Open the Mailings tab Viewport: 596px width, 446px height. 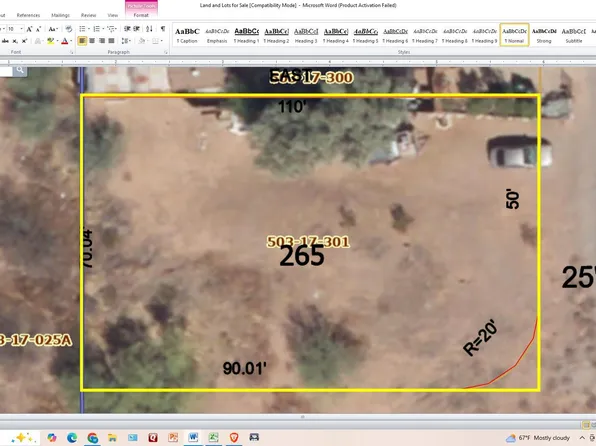point(60,15)
